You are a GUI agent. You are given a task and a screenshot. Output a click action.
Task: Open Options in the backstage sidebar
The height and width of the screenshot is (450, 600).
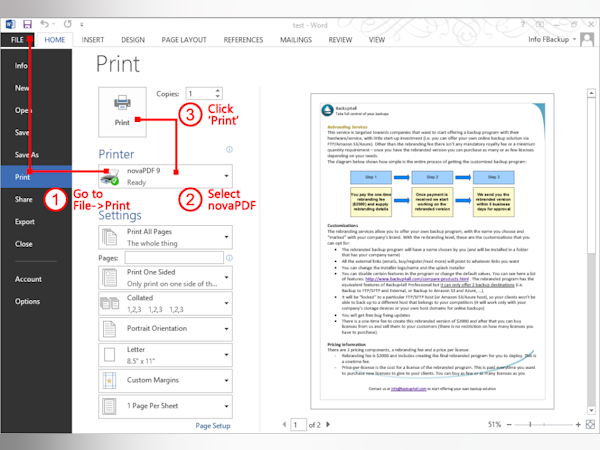[x=36, y=301]
